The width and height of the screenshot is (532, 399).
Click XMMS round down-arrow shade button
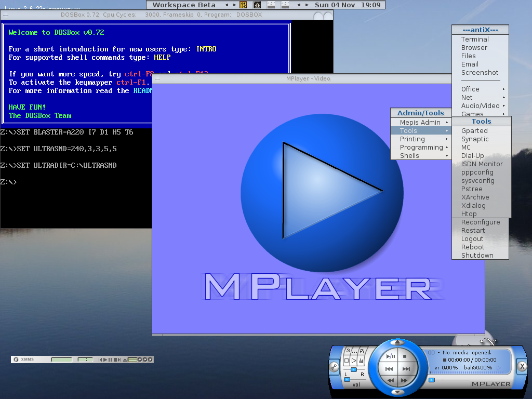click(x=140, y=360)
